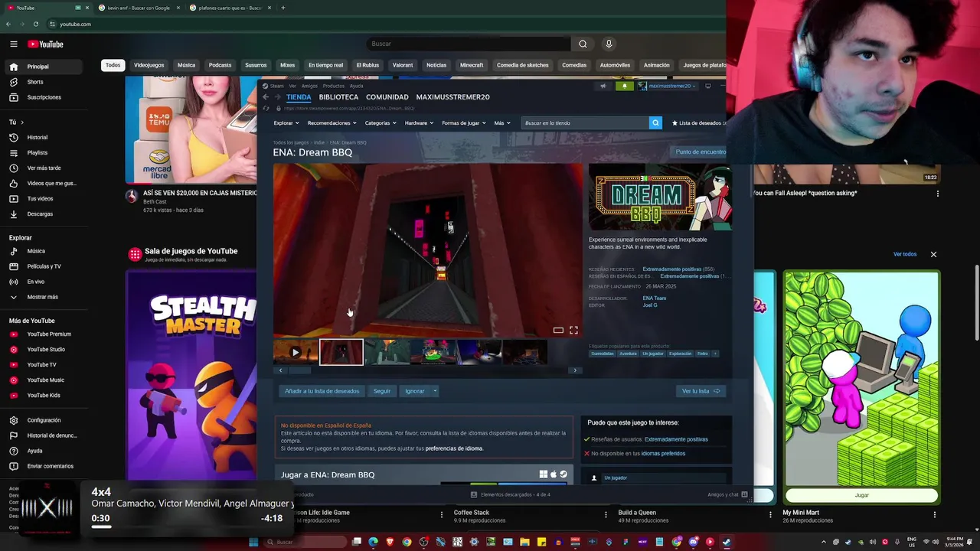Open Steam announcements megaphone icon
Viewport: 980px width, 551px height.
click(603, 86)
